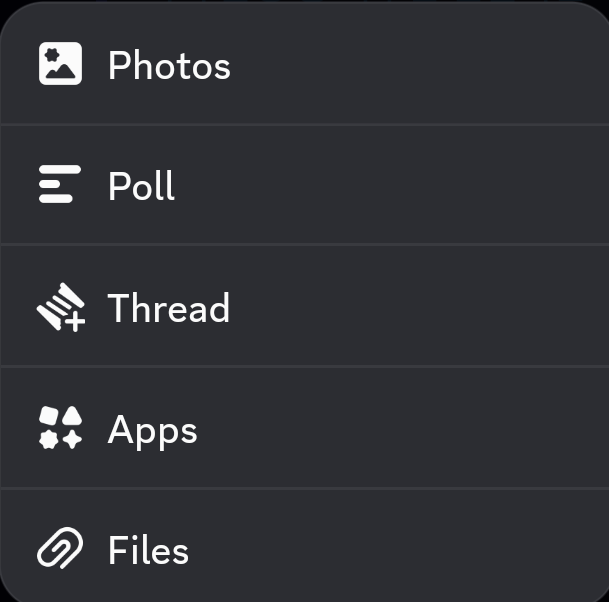The width and height of the screenshot is (609, 602).
Task: Click the 'Files' text label
Action: 148,550
